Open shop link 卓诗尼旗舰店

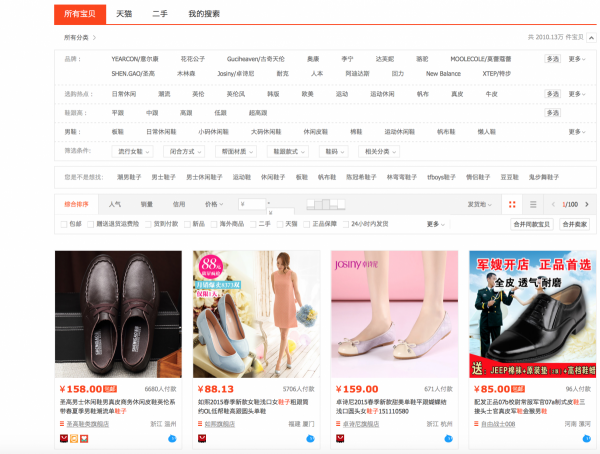361,424
